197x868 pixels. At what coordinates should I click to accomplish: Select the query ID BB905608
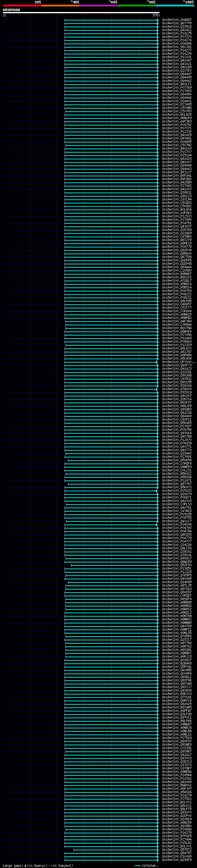click(x=11, y=10)
